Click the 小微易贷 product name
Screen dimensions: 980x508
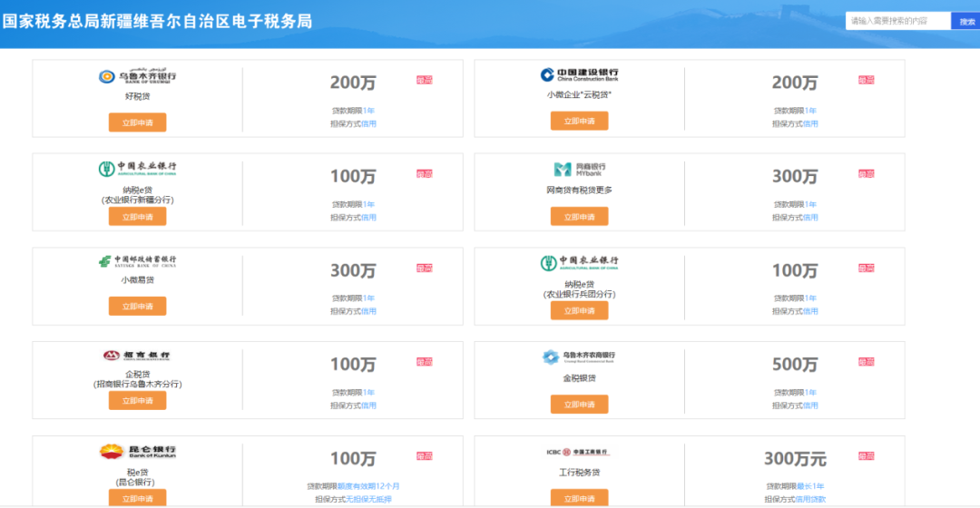138,280
